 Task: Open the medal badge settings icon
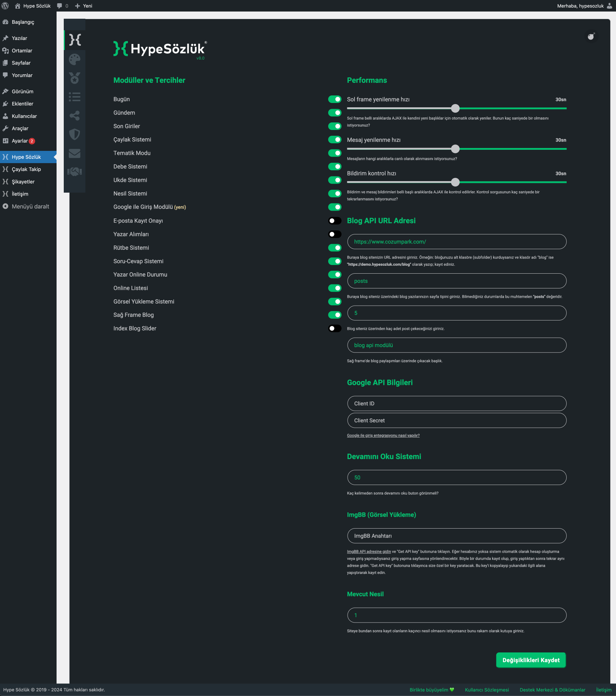coord(75,78)
